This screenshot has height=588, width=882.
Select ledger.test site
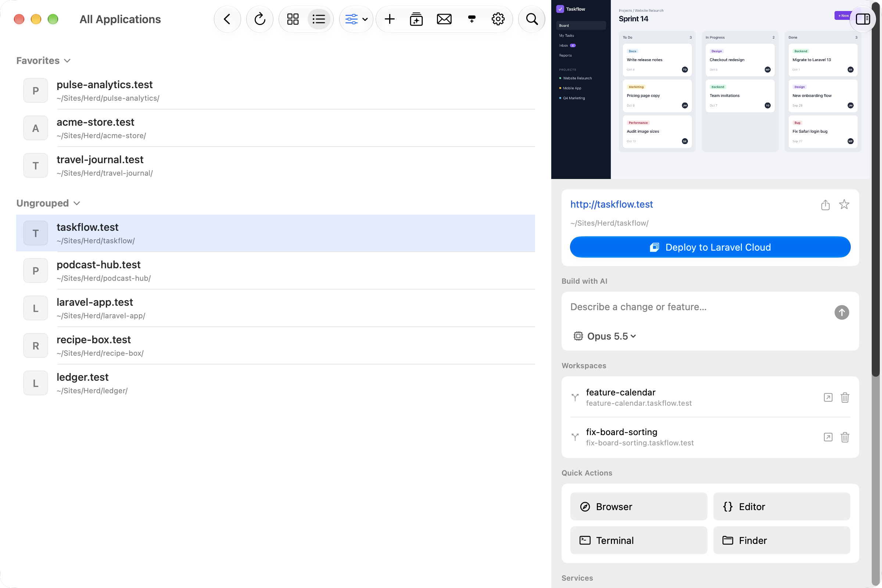point(276,383)
